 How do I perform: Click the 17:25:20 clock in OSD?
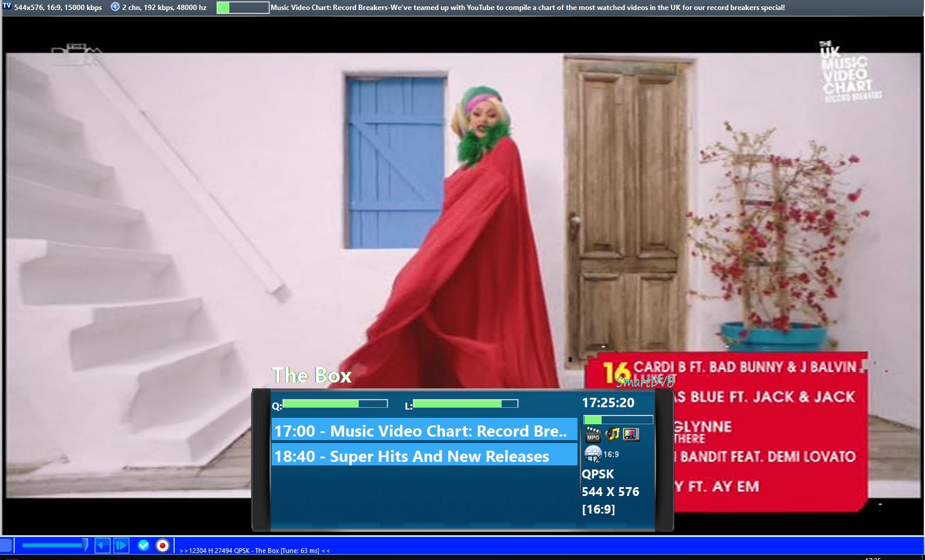tap(608, 403)
